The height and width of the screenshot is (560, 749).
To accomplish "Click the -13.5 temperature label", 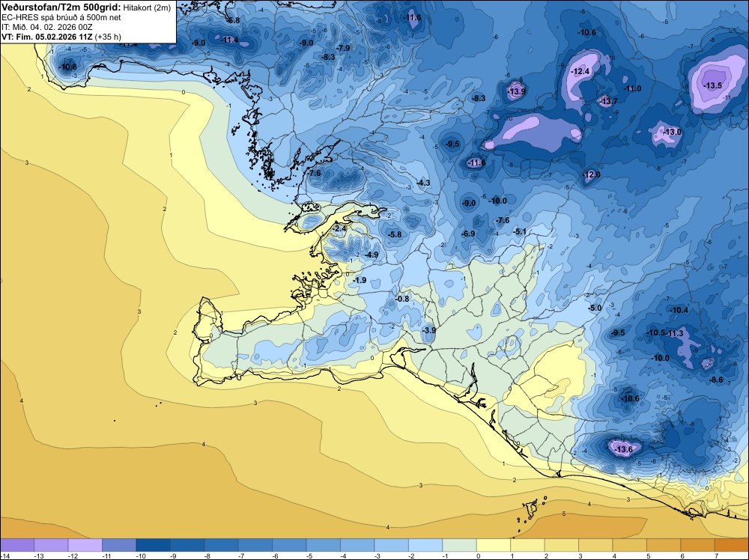I will point(713,86).
